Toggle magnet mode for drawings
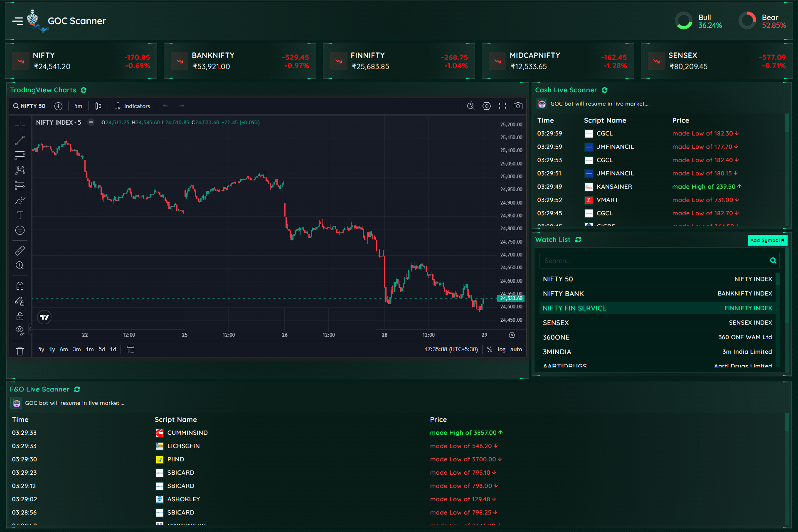Image resolution: width=798 pixels, height=532 pixels. coord(20,286)
